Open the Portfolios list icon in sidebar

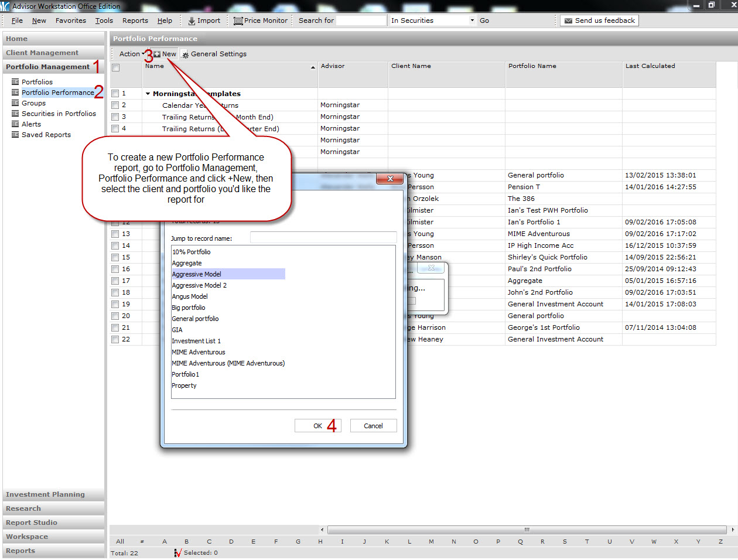[15, 82]
